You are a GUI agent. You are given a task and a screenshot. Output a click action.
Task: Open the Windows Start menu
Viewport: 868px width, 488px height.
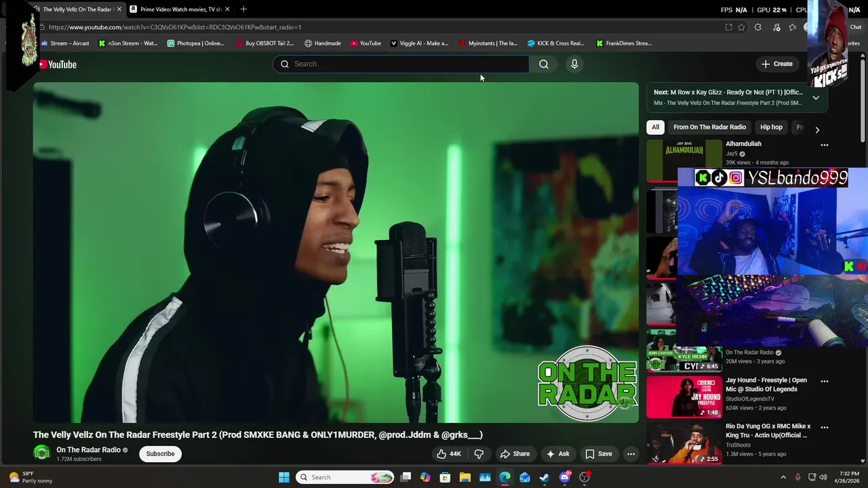284,477
